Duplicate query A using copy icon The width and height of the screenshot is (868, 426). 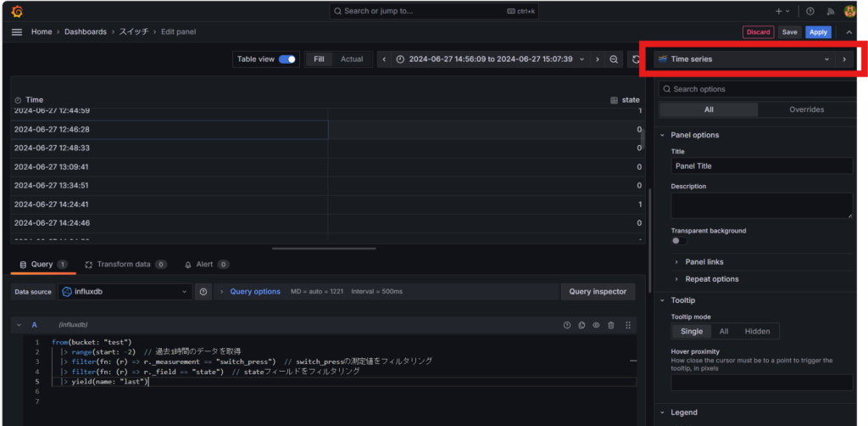click(x=581, y=325)
